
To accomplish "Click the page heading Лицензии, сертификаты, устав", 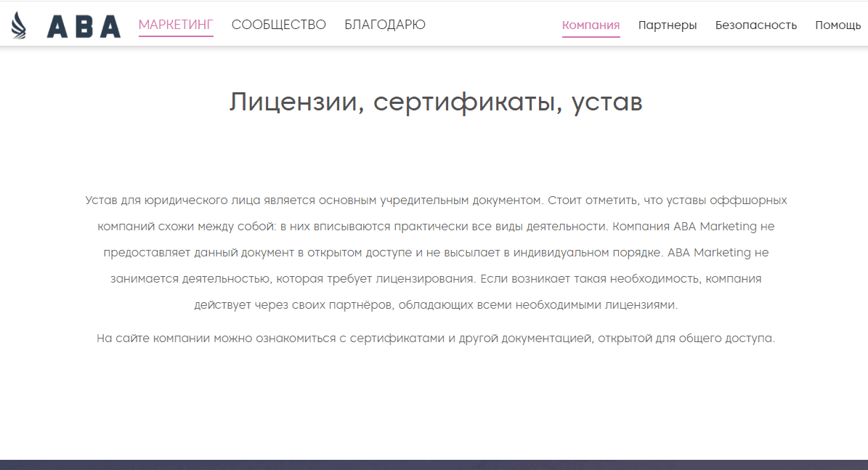I will [435, 102].
